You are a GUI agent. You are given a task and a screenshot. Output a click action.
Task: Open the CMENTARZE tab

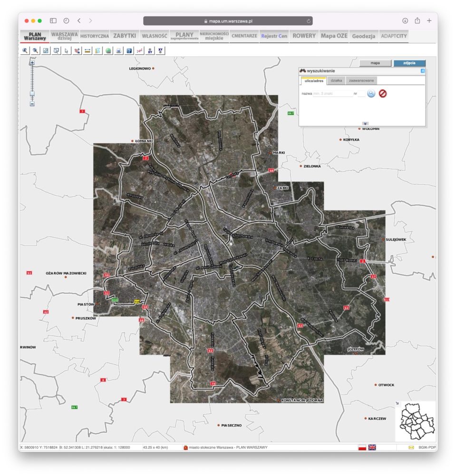click(x=244, y=36)
